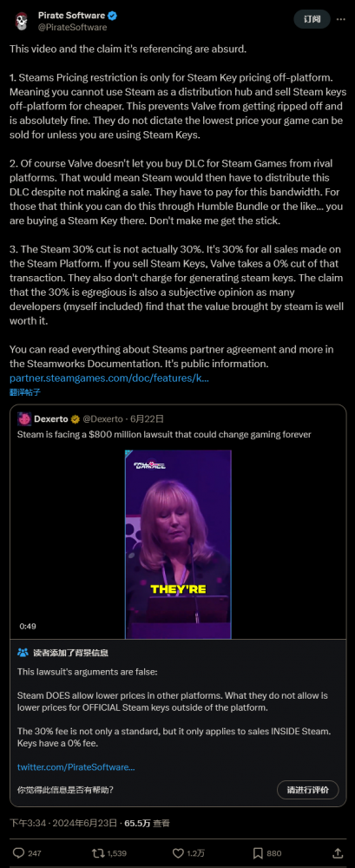Open the @PirateSoftware handle
This screenshot has width=355, height=868.
[73, 27]
